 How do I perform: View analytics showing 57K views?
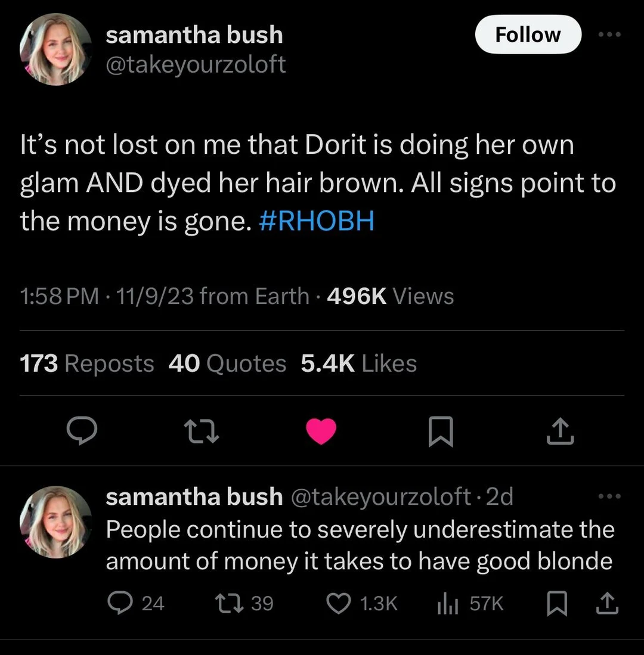click(x=447, y=604)
